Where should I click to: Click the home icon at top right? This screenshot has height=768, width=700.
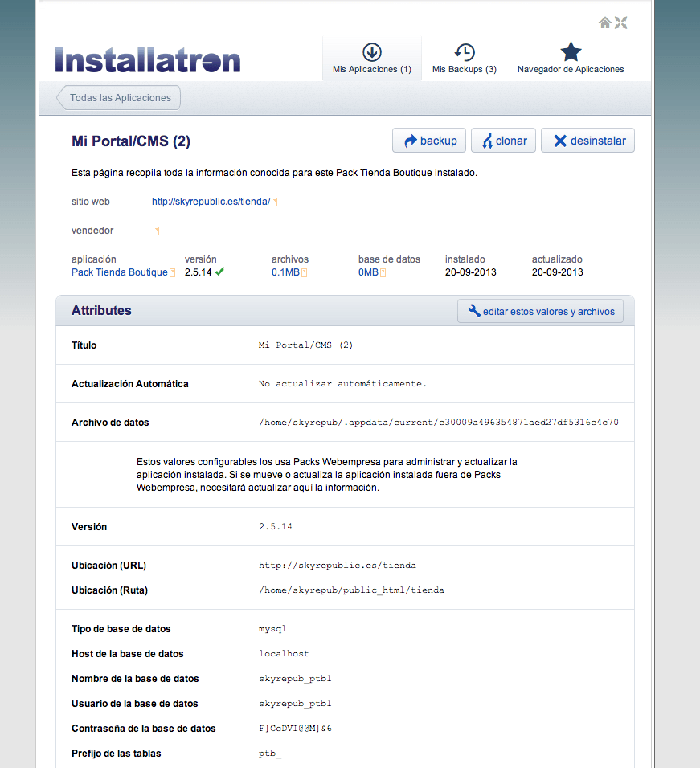click(x=605, y=22)
